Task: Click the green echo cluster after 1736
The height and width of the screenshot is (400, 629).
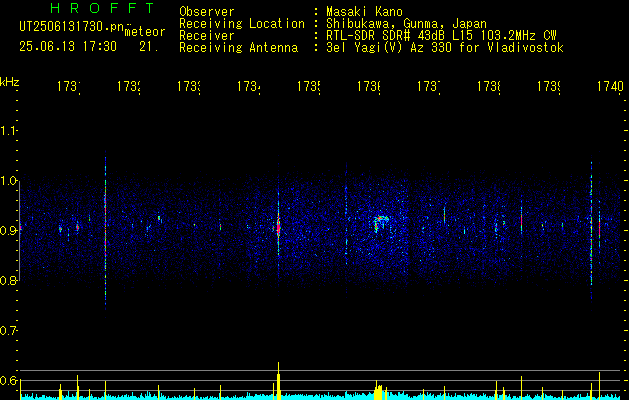Action: pos(379,223)
